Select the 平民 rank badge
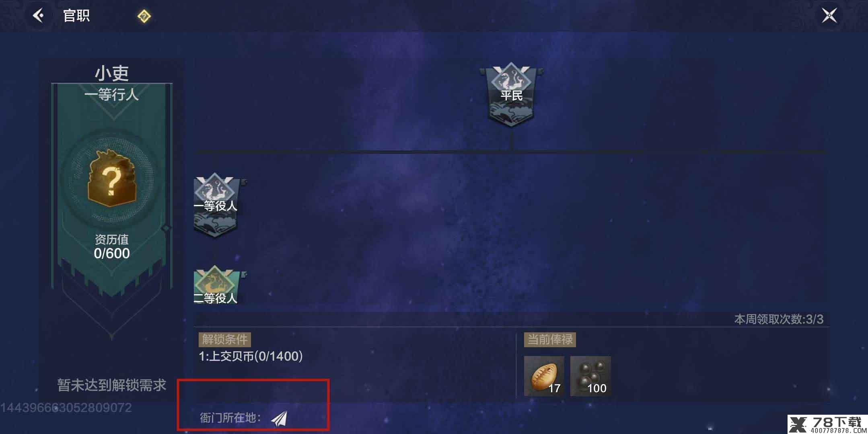Viewport: 868px width, 434px height. coord(511,94)
